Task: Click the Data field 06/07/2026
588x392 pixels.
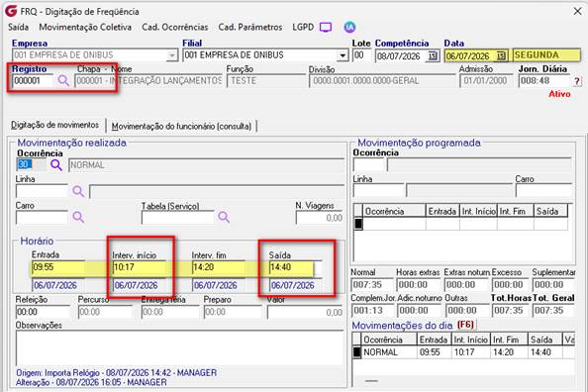Action: [x=470, y=55]
